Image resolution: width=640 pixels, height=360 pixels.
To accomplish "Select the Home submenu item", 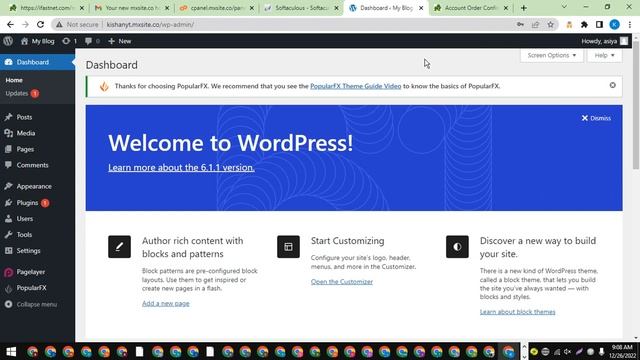I will coord(14,80).
